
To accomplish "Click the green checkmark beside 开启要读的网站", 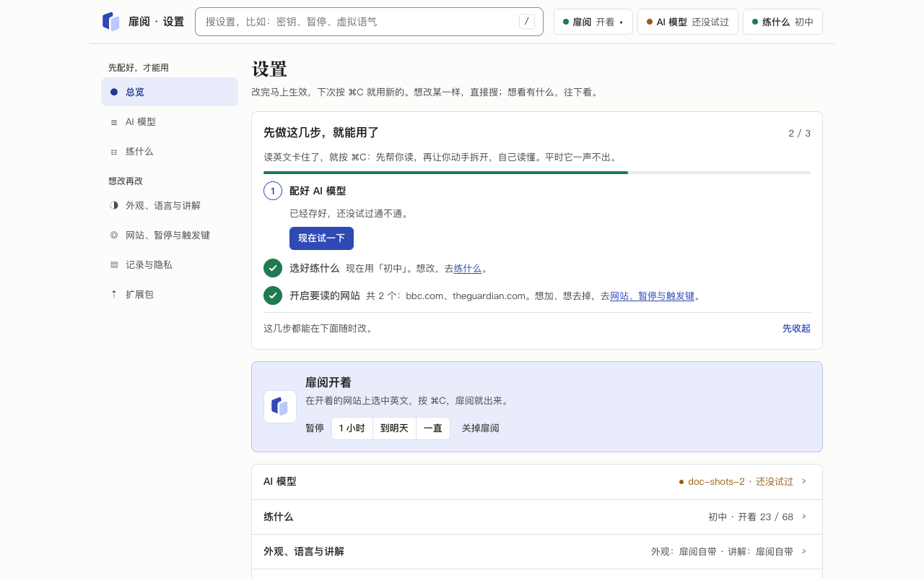I will [273, 296].
